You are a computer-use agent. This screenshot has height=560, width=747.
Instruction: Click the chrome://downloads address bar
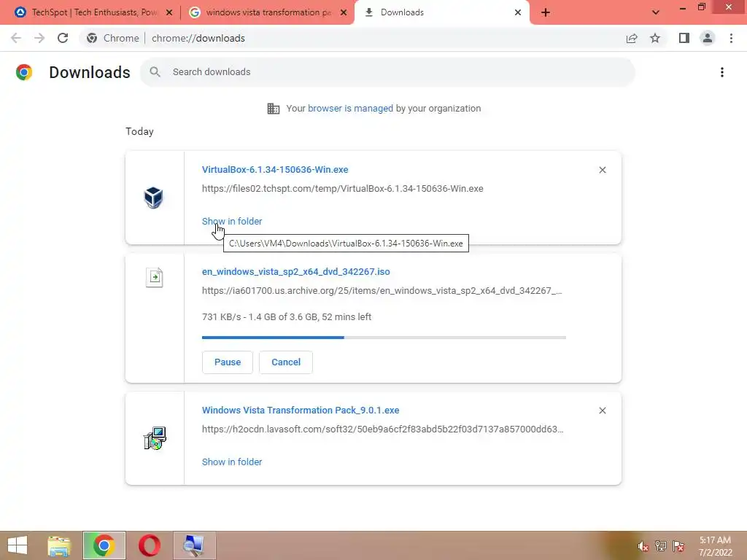[x=198, y=38]
